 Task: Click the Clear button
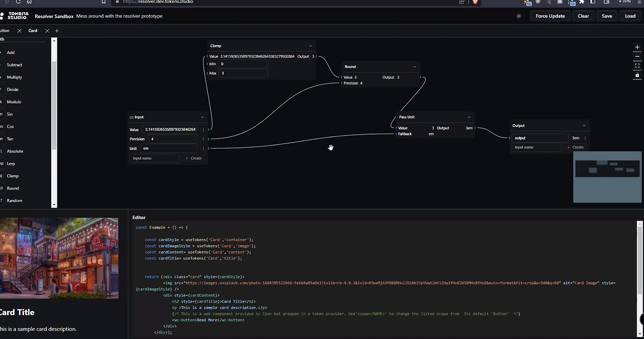583,16
